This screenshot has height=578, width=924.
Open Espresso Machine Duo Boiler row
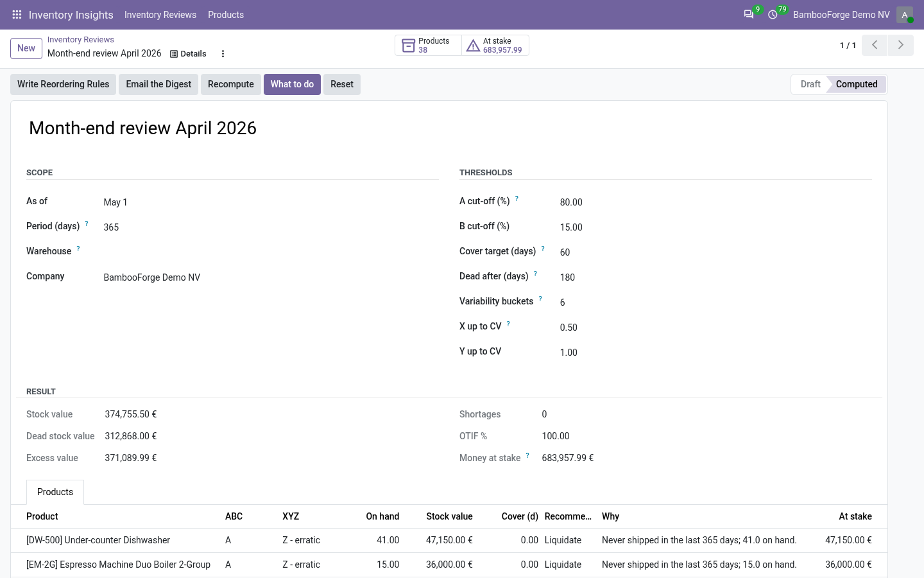click(x=449, y=565)
